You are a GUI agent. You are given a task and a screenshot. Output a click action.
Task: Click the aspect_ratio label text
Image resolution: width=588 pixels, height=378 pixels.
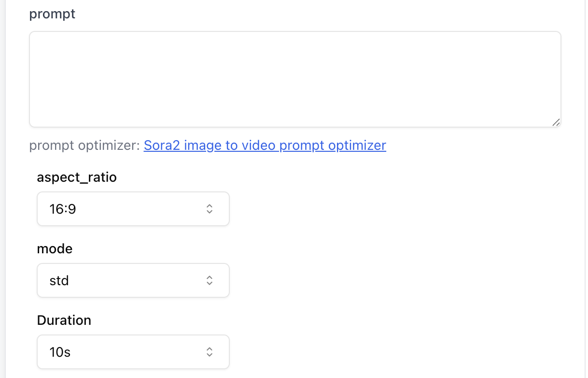click(77, 177)
